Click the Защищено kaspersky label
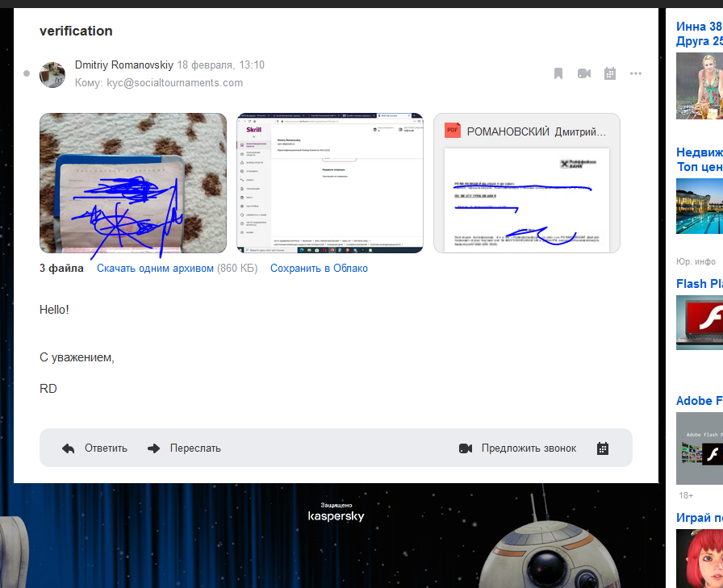Viewport: 723px width, 588px height. click(336, 512)
